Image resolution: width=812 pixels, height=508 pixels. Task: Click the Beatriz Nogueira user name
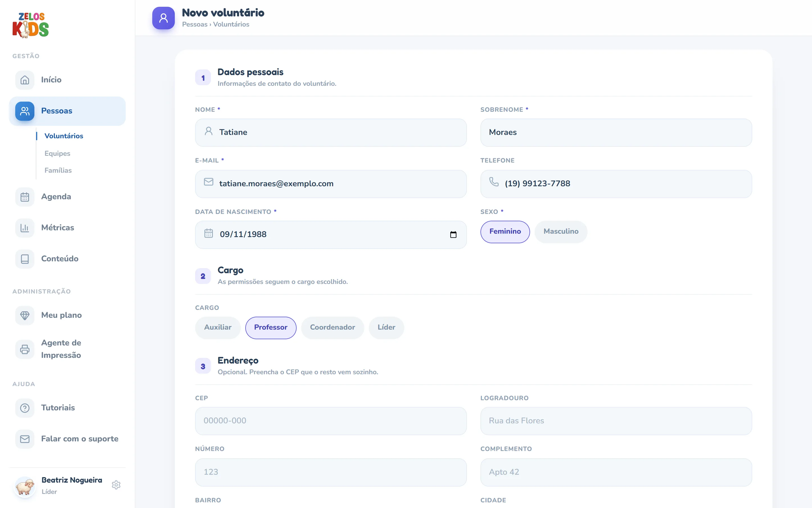[x=72, y=480]
